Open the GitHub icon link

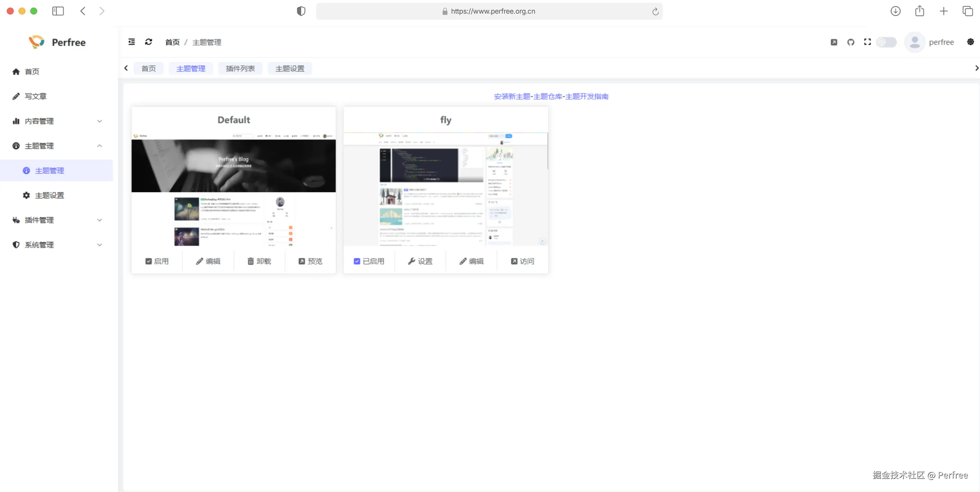851,42
